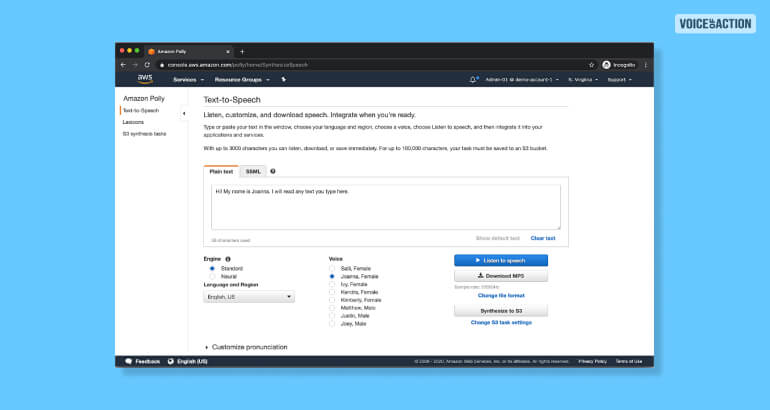770x410 pixels.
Task: Click the globe language icon in footer
Action: pyautogui.click(x=170, y=361)
